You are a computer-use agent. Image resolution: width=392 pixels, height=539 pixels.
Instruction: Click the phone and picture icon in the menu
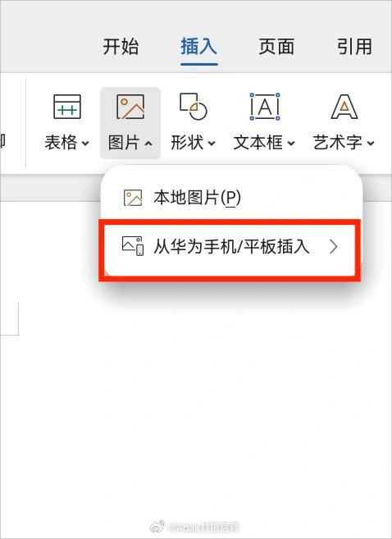133,246
